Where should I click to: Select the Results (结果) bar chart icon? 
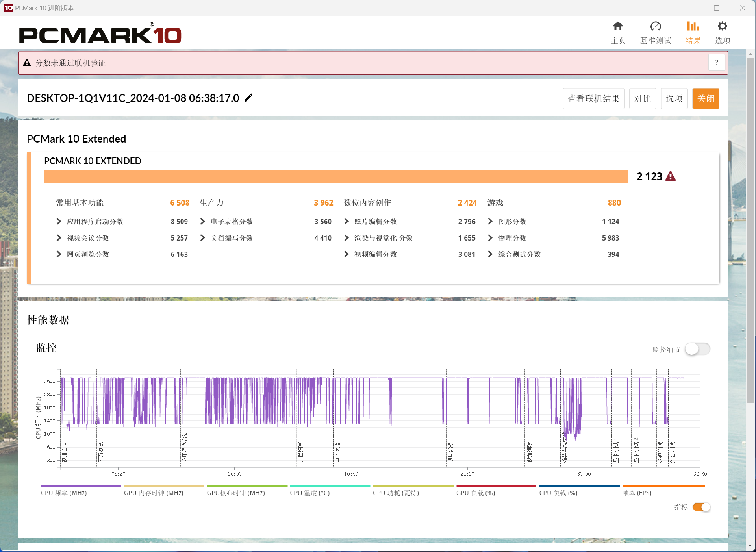[x=693, y=26]
